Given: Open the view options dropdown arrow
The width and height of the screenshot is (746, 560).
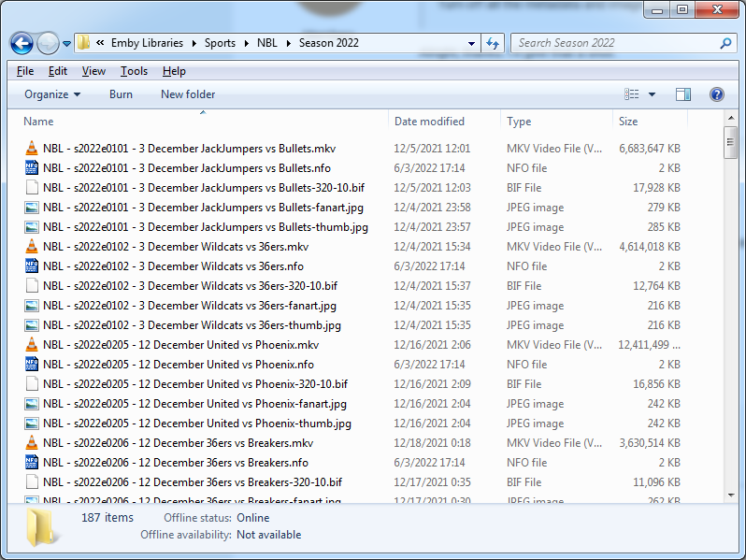Looking at the screenshot, I should (652, 94).
